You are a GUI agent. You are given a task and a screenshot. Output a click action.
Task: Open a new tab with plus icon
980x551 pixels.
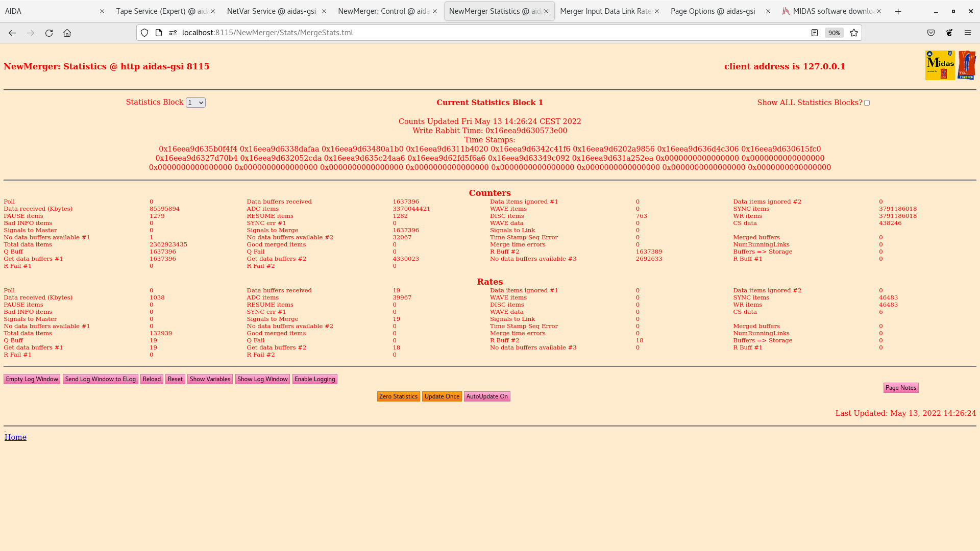(898, 11)
